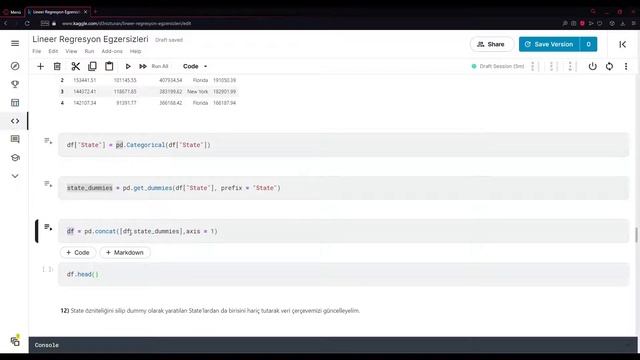Click the notebook title Lineer Regresyon Egzersizleri
This screenshot has height=360, width=640.
[x=90, y=39]
